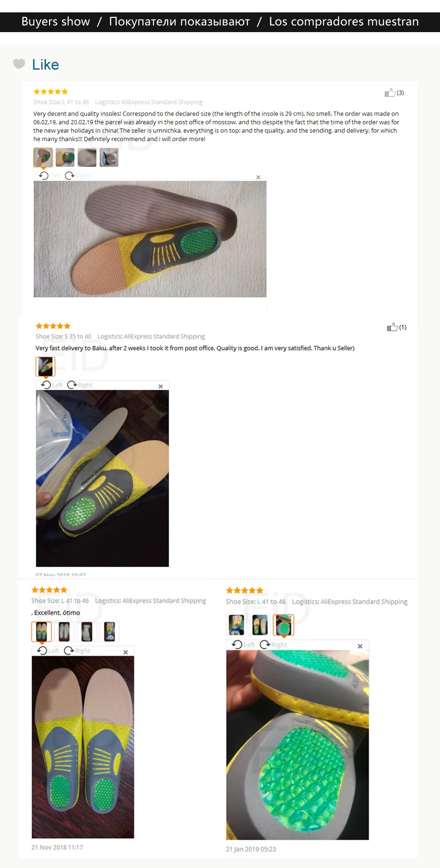
Task: Close the 'Excellent, ótimo' enlarged photo
Action: pos(126,652)
